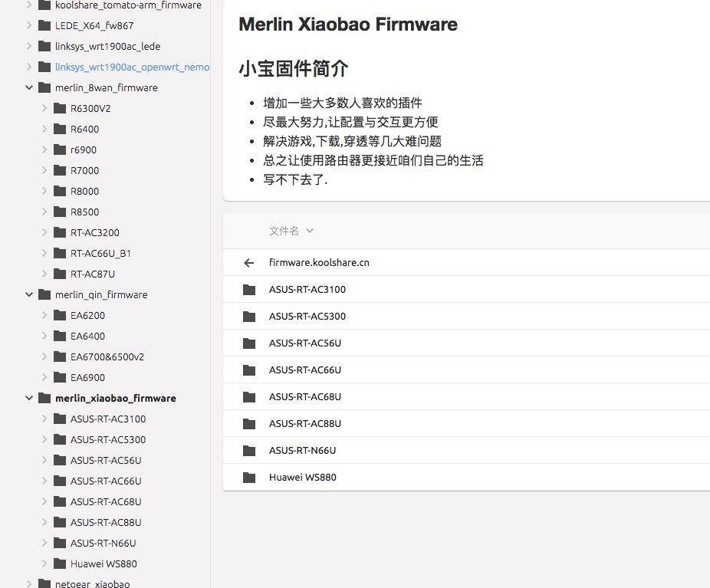Image resolution: width=710 pixels, height=588 pixels.
Task: Click the R7000 folder icon in sidebar
Action: [x=60, y=170]
